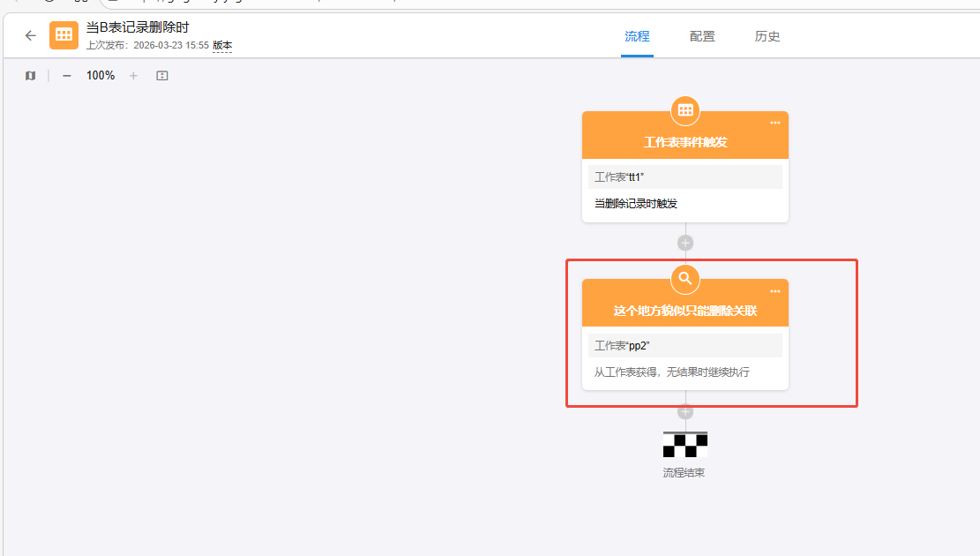Click the 当删除记录时触发 text
Screen dimensions: 980x556
[x=636, y=203]
